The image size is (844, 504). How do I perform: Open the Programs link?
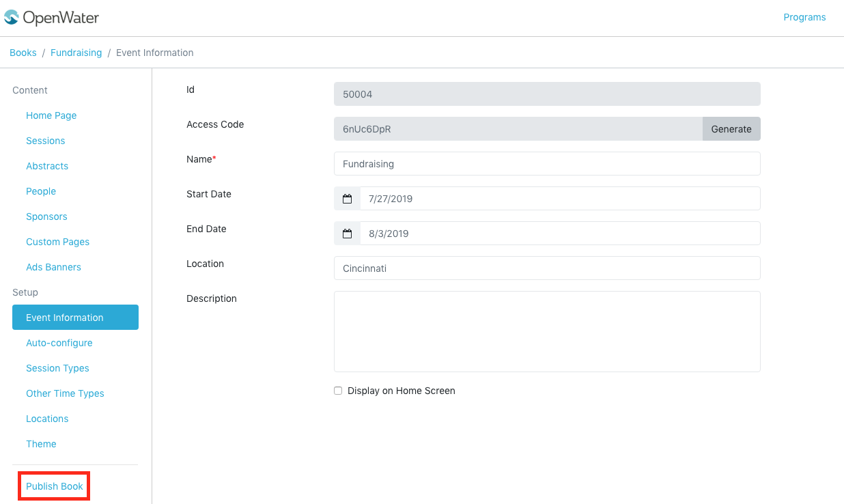tap(804, 17)
